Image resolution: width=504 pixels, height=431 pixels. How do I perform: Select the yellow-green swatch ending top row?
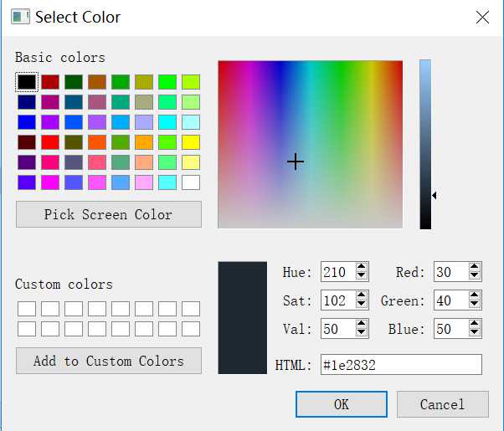click(191, 82)
